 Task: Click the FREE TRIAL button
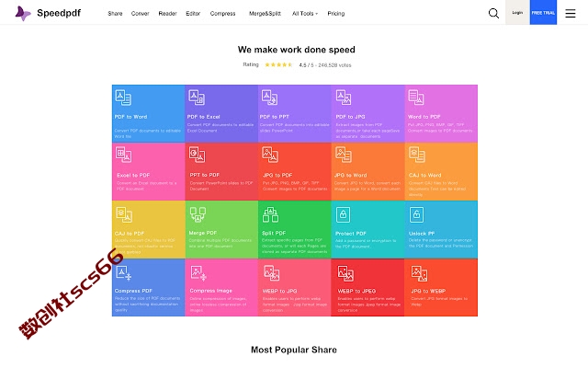tap(543, 12)
